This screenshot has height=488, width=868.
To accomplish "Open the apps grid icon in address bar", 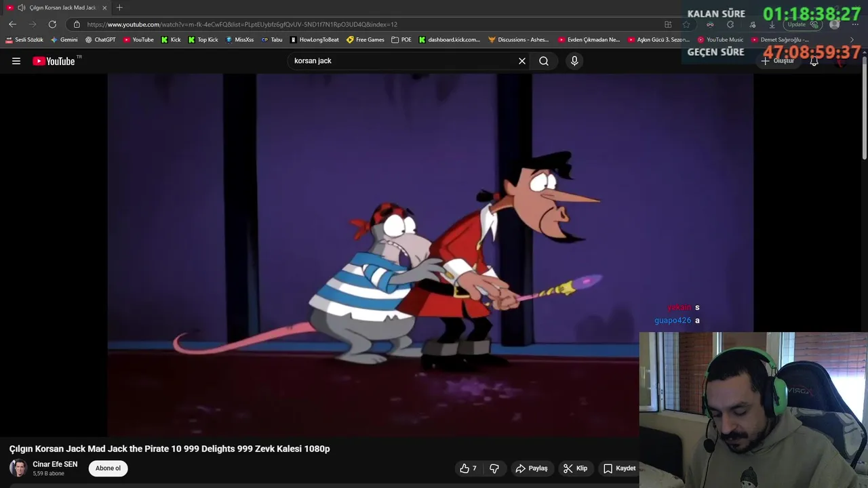I will click(668, 24).
